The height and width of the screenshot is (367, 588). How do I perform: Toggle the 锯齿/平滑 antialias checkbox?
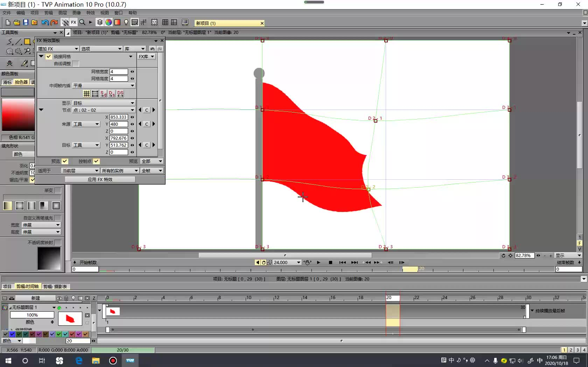(x=32, y=180)
